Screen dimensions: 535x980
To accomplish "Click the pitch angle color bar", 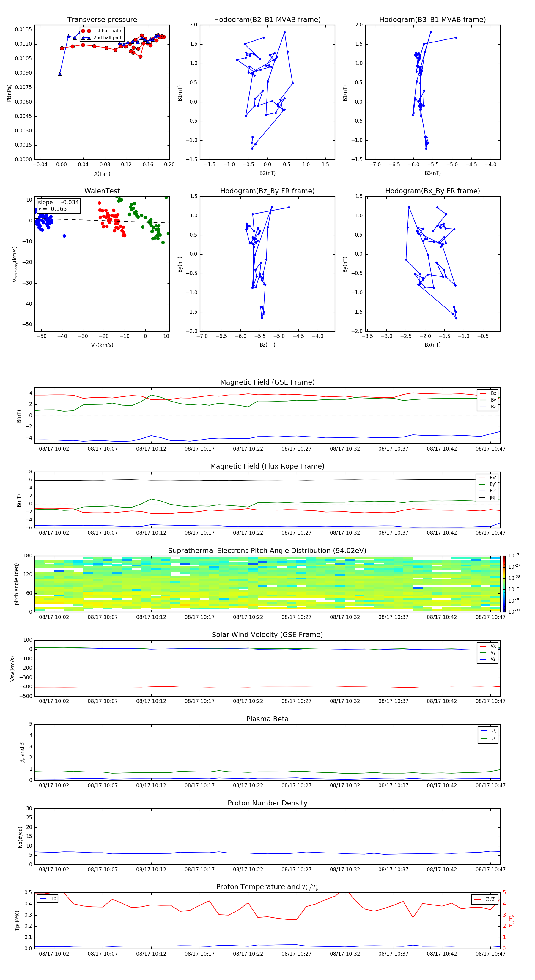I will click(x=504, y=584).
